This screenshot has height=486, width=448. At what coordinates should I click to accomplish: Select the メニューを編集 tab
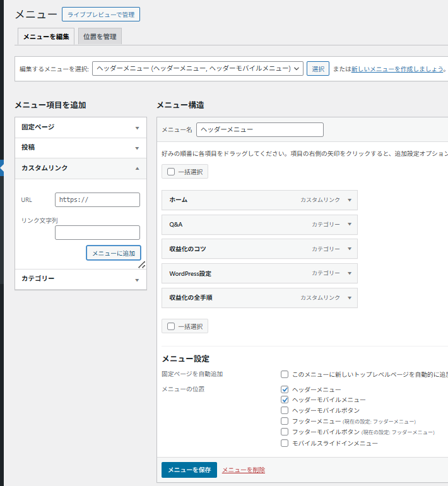click(46, 37)
